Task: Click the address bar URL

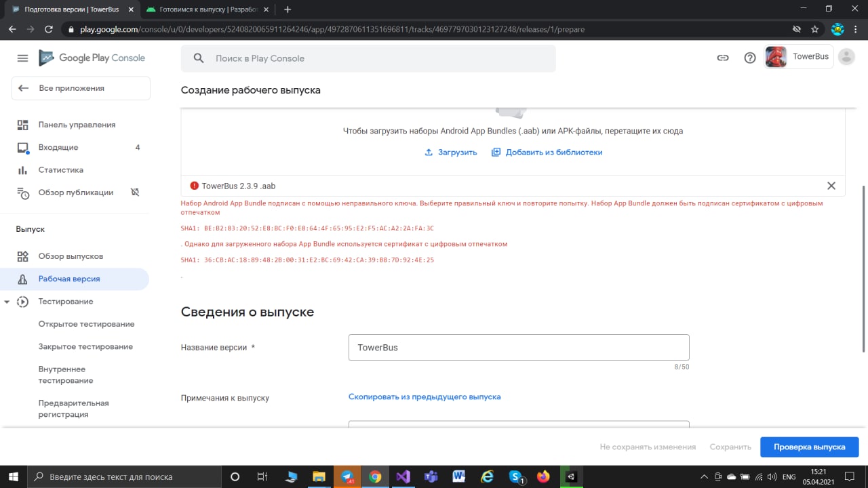Action: click(332, 30)
